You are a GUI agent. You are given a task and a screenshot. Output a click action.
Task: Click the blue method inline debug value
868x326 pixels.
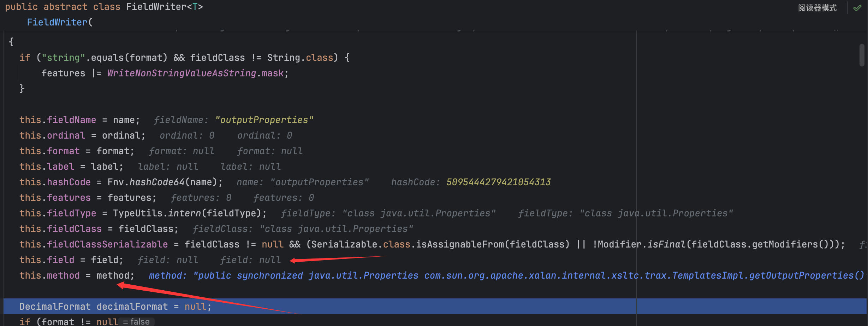click(x=505, y=275)
